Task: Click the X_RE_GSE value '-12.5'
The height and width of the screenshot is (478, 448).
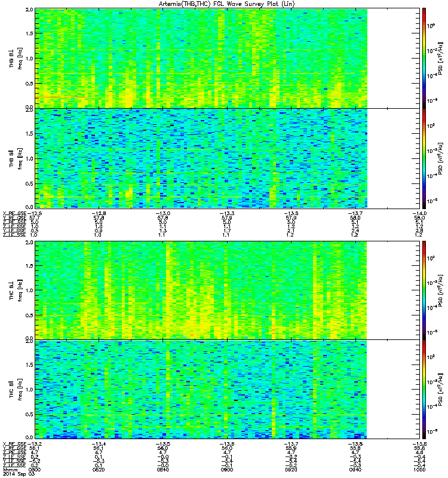Action: pos(34,213)
